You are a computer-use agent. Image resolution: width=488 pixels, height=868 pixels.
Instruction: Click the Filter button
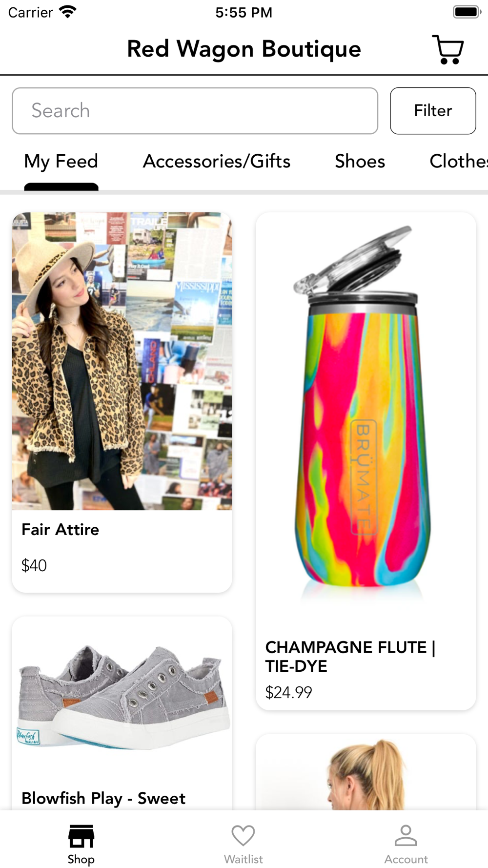[x=433, y=111]
